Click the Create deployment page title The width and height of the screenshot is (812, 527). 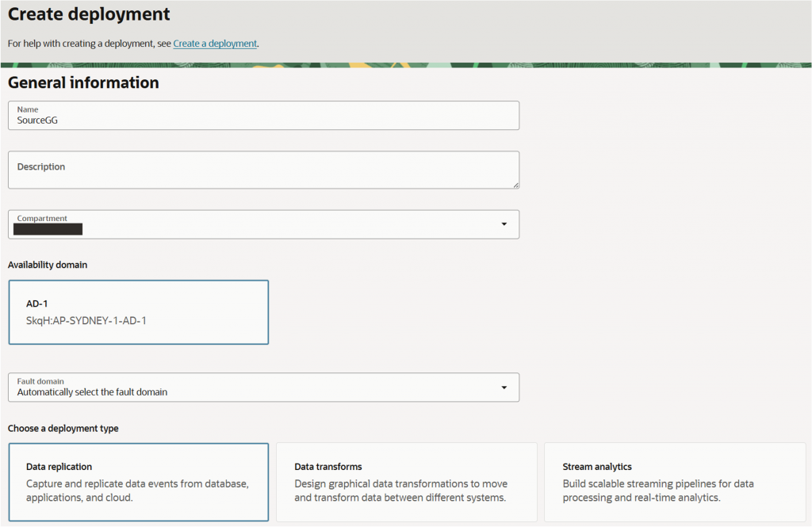(88, 13)
